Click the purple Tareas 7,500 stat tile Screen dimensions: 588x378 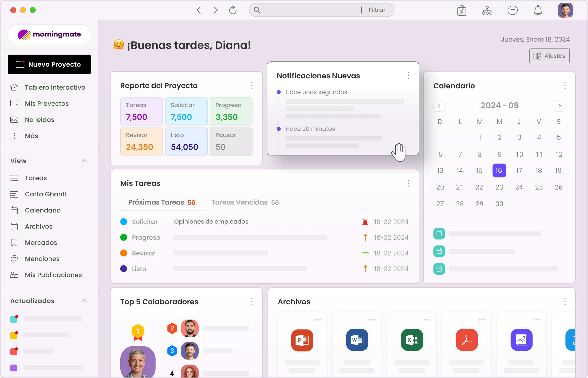tap(141, 111)
